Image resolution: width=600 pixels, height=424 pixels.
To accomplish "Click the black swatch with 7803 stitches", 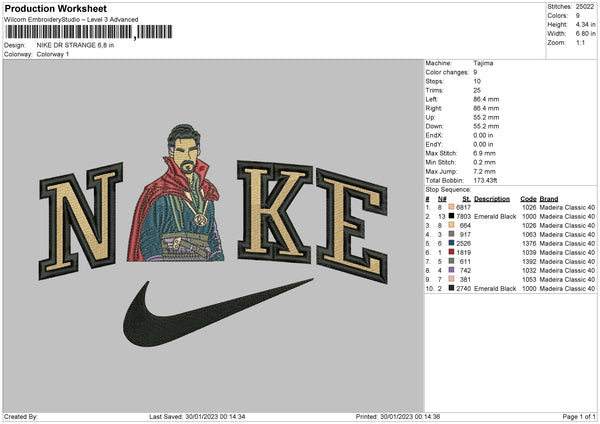I will point(451,216).
